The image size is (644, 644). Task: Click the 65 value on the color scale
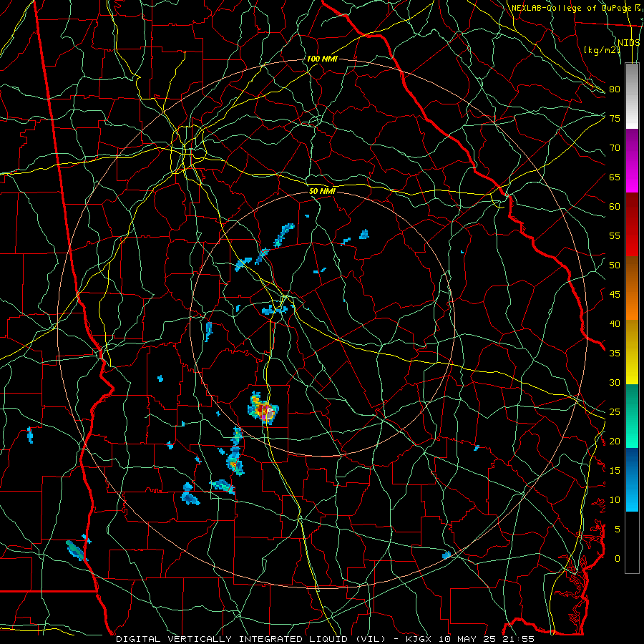coord(615,177)
